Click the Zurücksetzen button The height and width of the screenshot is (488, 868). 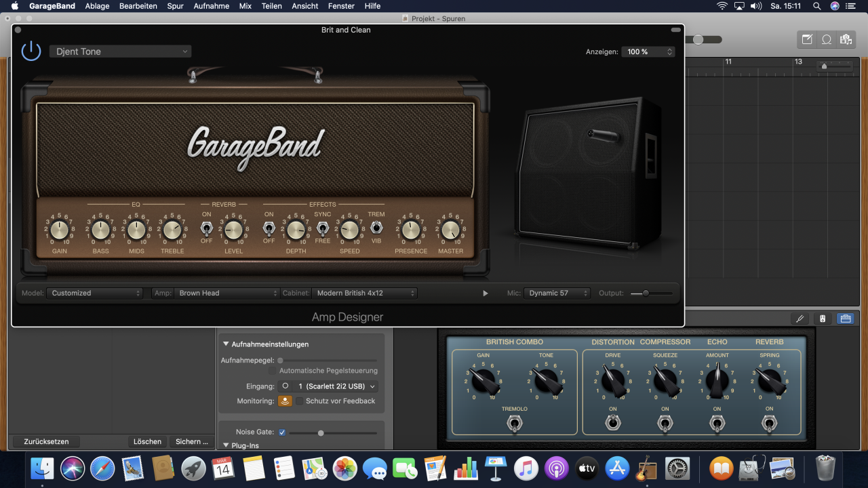point(46,441)
